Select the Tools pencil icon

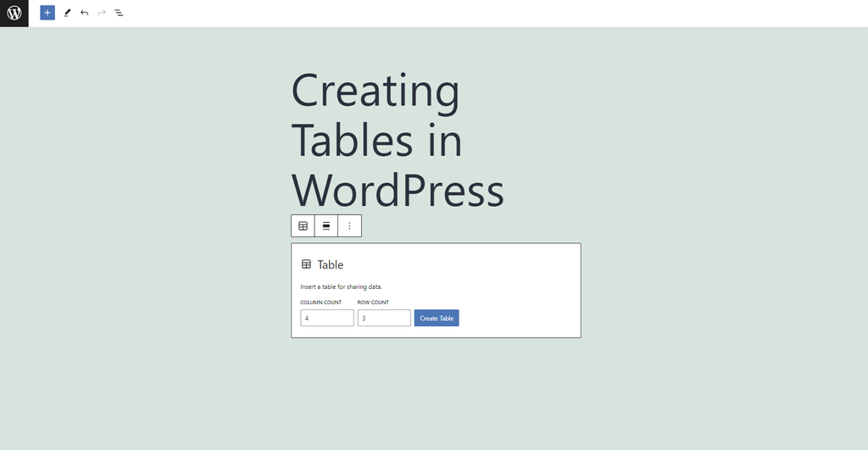click(67, 13)
